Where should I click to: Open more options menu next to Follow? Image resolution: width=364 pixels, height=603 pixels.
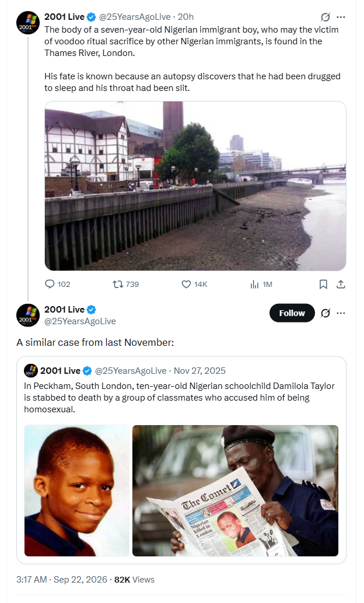(341, 313)
